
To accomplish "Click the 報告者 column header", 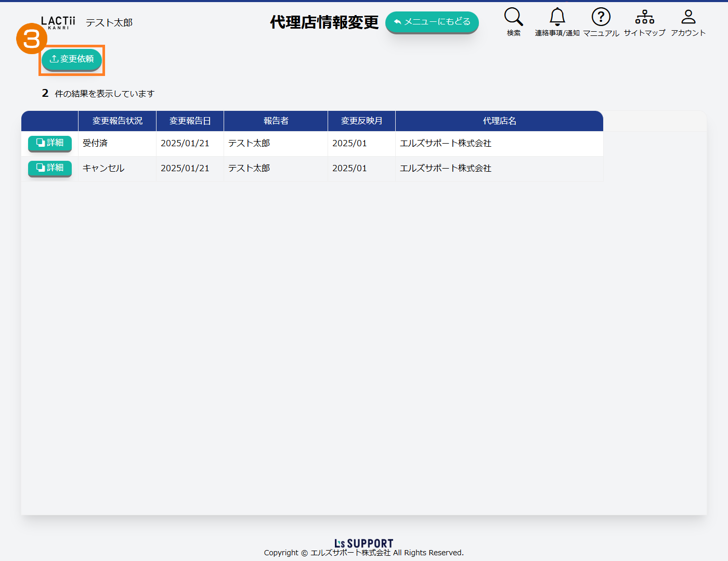I will click(x=276, y=121).
